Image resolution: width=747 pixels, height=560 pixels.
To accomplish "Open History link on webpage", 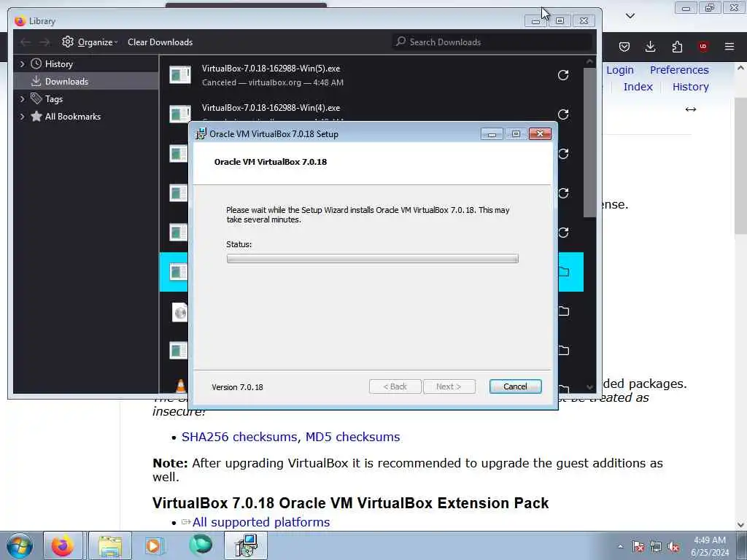I will 691,87.
